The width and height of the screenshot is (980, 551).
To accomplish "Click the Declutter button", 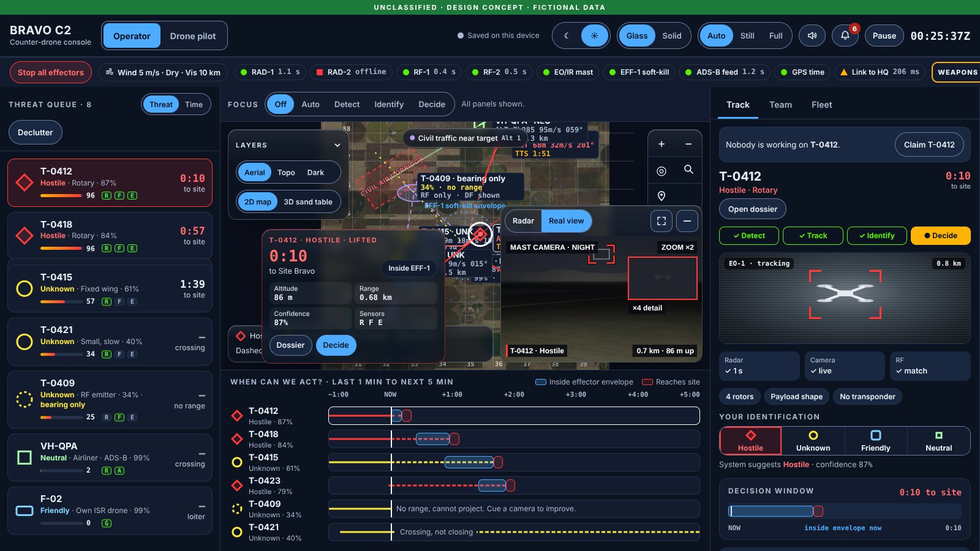I will [x=36, y=132].
